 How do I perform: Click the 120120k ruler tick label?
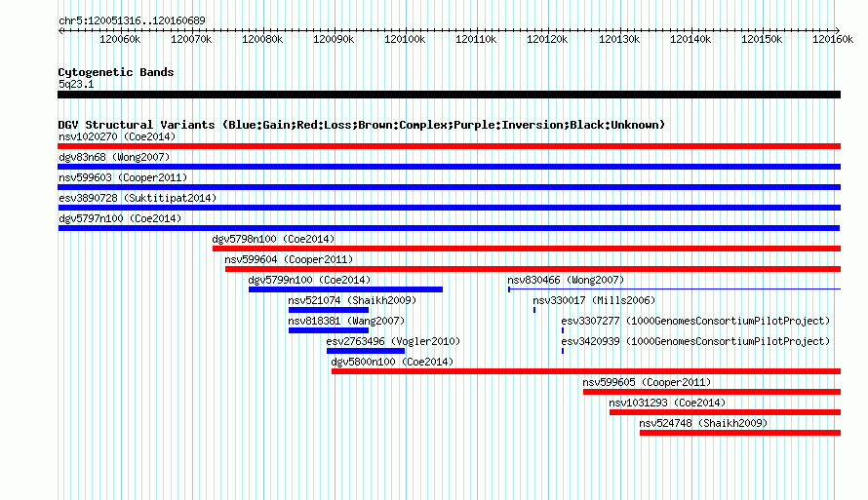[x=547, y=39]
